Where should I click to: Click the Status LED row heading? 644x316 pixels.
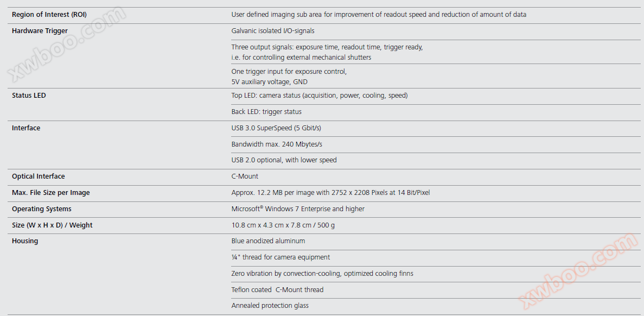29,96
